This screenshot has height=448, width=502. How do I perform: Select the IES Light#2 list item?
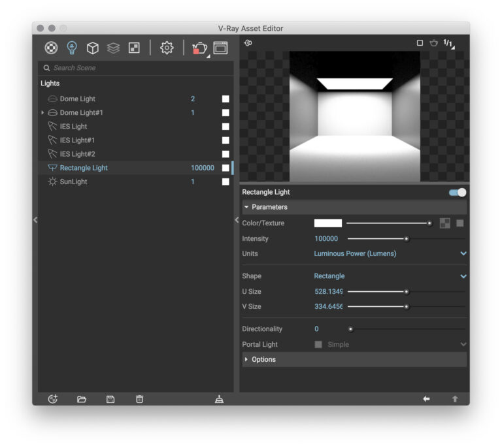click(x=135, y=154)
